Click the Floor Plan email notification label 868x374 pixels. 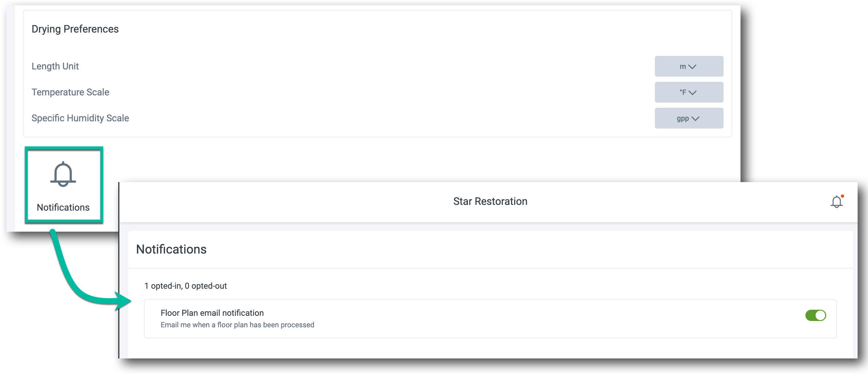tap(212, 313)
